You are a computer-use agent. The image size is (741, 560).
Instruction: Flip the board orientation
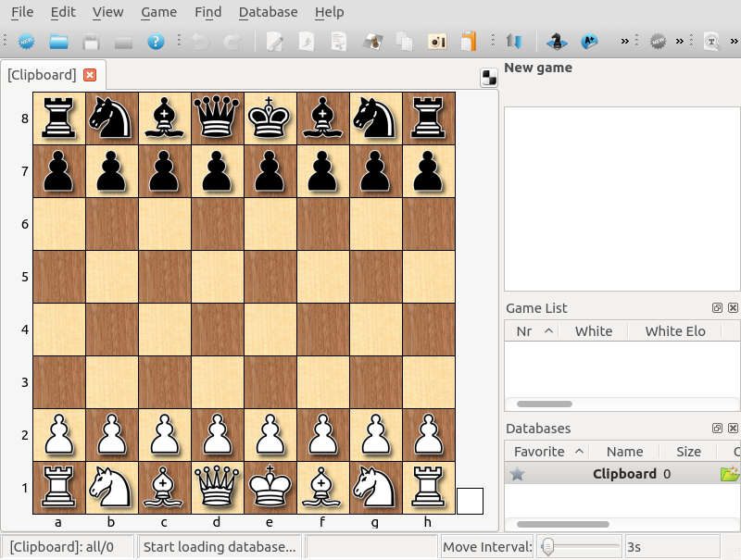pos(515,42)
